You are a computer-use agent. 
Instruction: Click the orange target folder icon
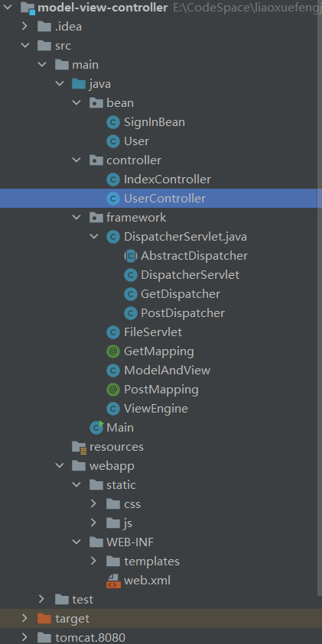point(44,619)
